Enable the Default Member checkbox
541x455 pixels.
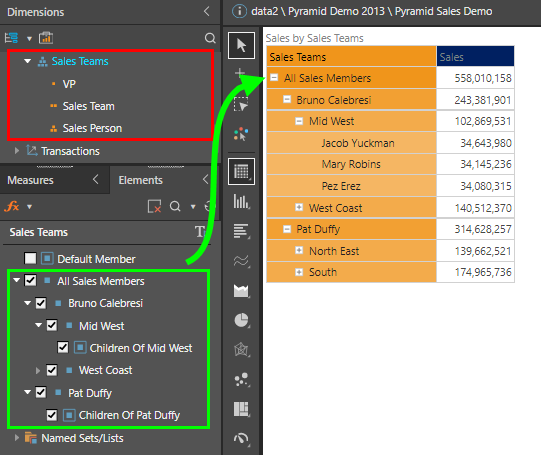(30, 258)
